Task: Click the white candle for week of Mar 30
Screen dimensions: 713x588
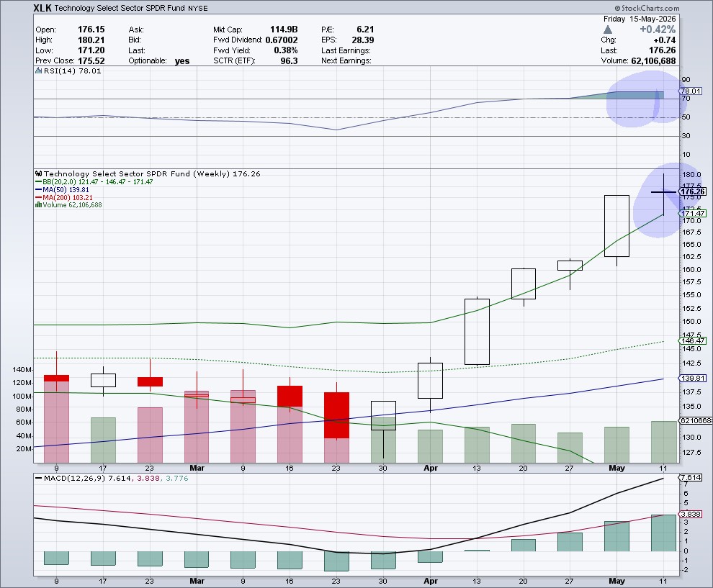Action: 383,415
